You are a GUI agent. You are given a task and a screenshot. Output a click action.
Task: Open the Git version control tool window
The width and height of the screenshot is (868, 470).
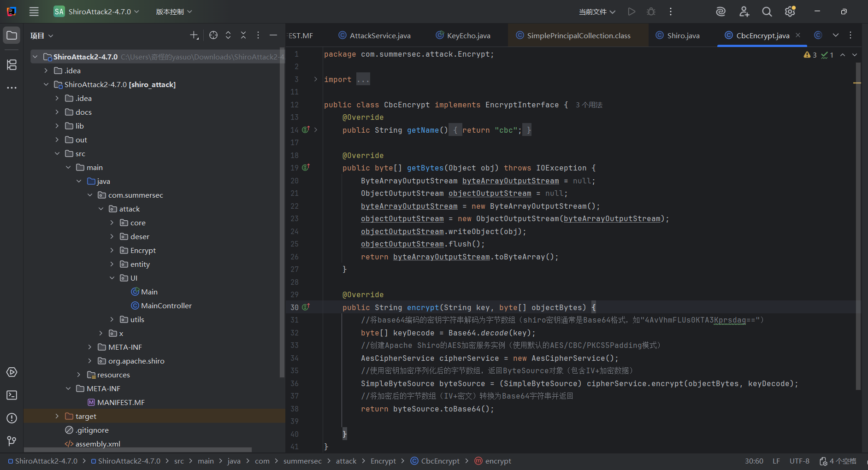click(x=12, y=441)
